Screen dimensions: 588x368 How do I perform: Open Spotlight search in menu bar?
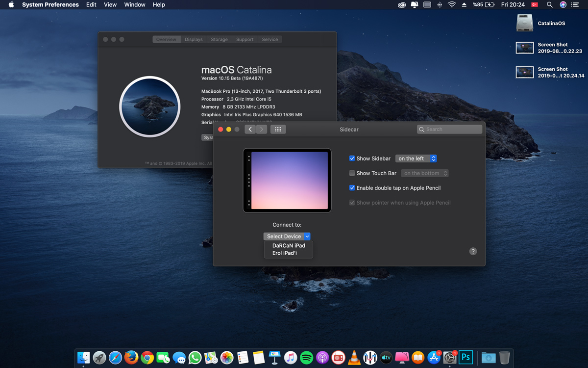point(550,4)
